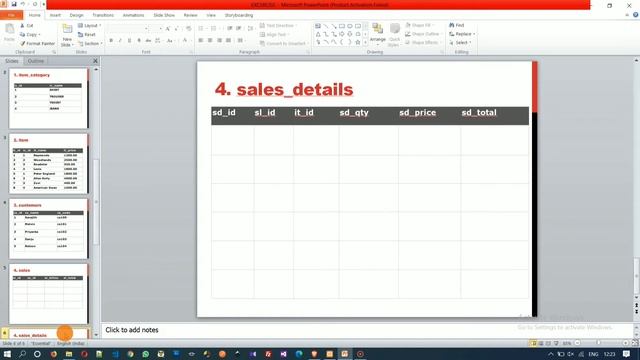The image size is (640, 360).
Task: Center the paragraph text
Action: tap(210, 40)
